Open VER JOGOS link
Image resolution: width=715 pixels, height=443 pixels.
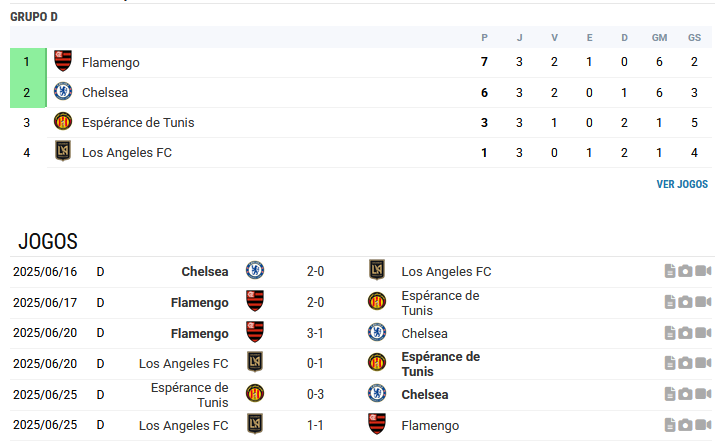682,184
